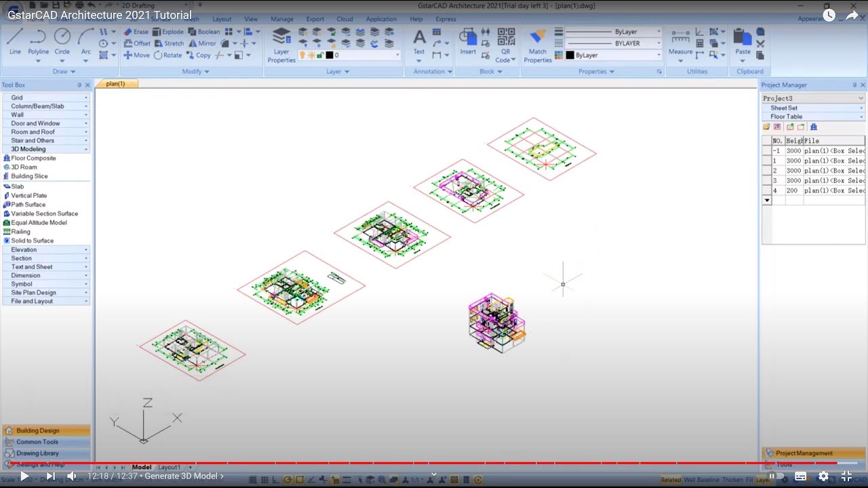
Task: Open the Export ribbon tab
Action: (315, 19)
